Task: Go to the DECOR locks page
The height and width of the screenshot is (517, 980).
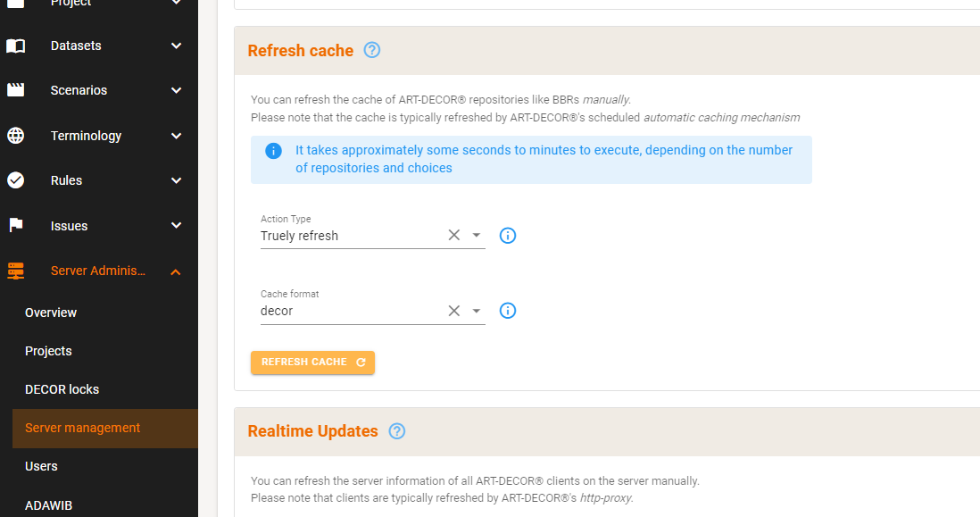Action: pos(62,389)
